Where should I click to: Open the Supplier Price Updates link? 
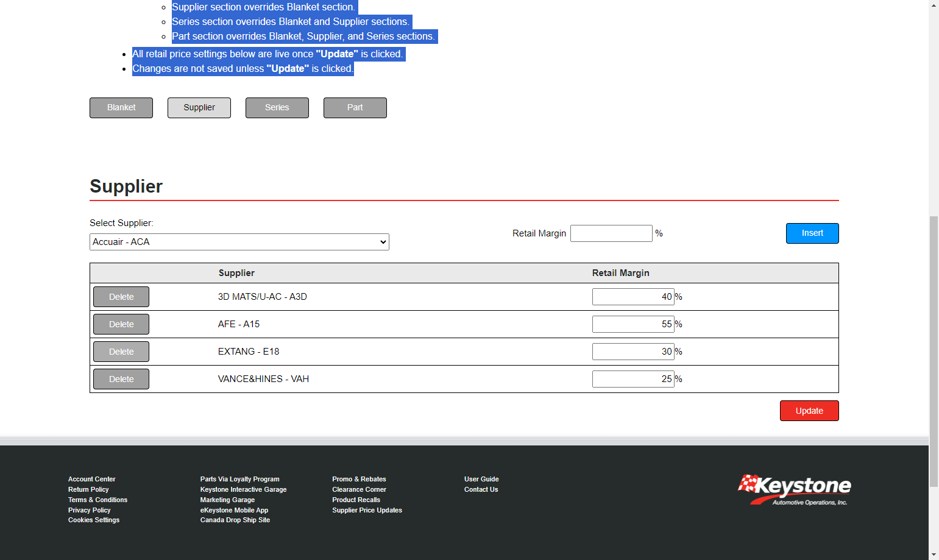click(x=367, y=510)
